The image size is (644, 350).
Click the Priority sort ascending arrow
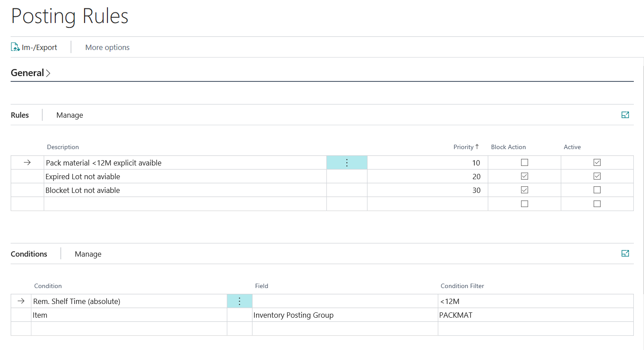477,147
